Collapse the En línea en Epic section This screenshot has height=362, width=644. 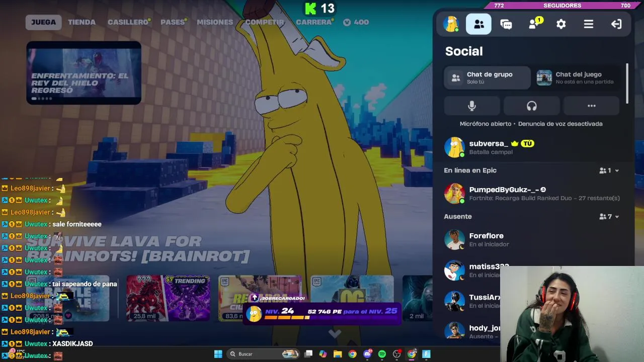point(609,170)
